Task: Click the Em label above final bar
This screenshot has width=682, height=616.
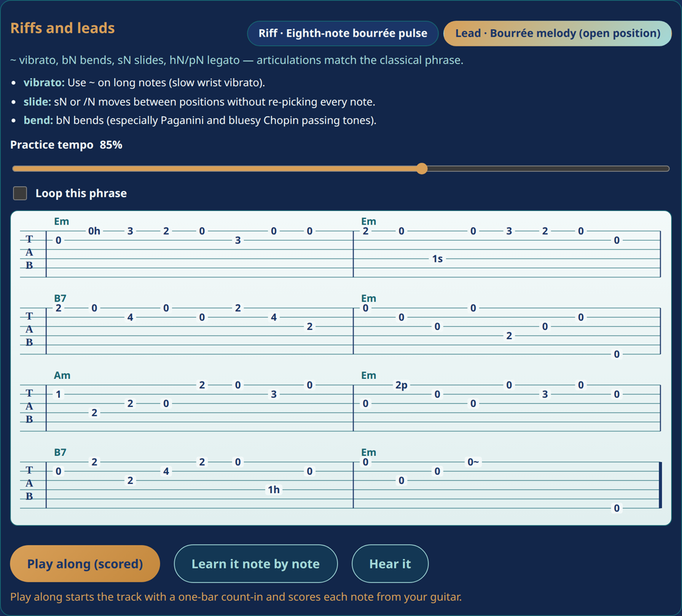Action: pyautogui.click(x=368, y=452)
